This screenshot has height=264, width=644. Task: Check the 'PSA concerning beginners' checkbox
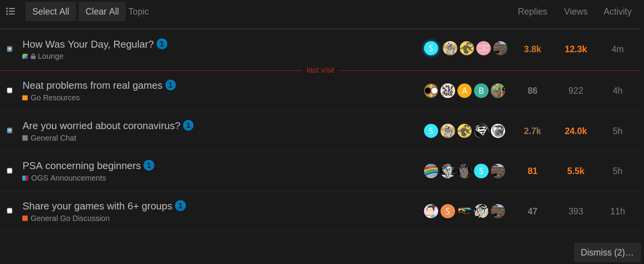pyautogui.click(x=10, y=171)
